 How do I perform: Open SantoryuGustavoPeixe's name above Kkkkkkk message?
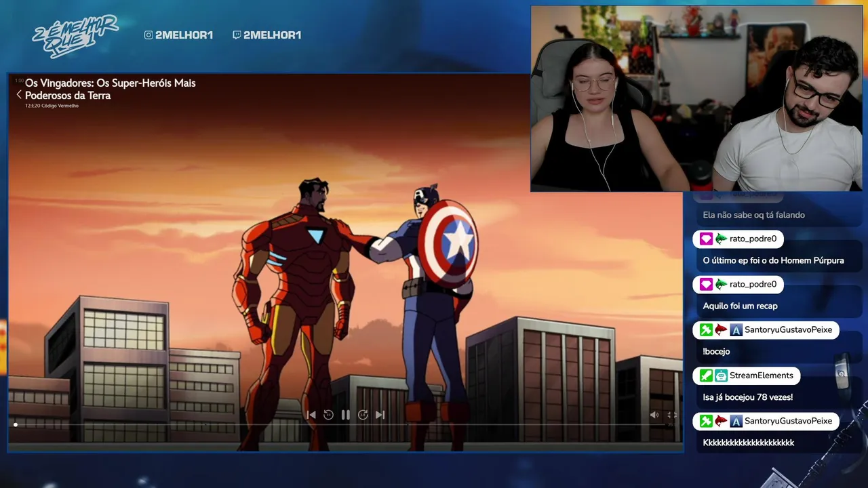pos(788,421)
